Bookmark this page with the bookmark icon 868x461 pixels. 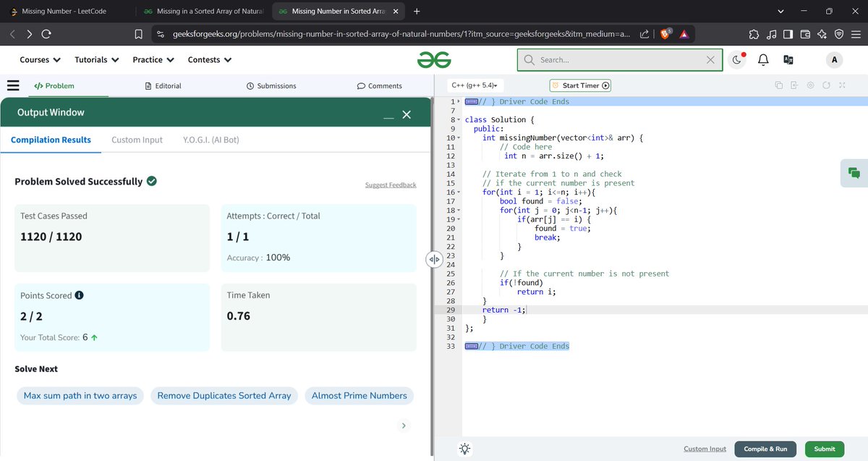pyautogui.click(x=139, y=34)
